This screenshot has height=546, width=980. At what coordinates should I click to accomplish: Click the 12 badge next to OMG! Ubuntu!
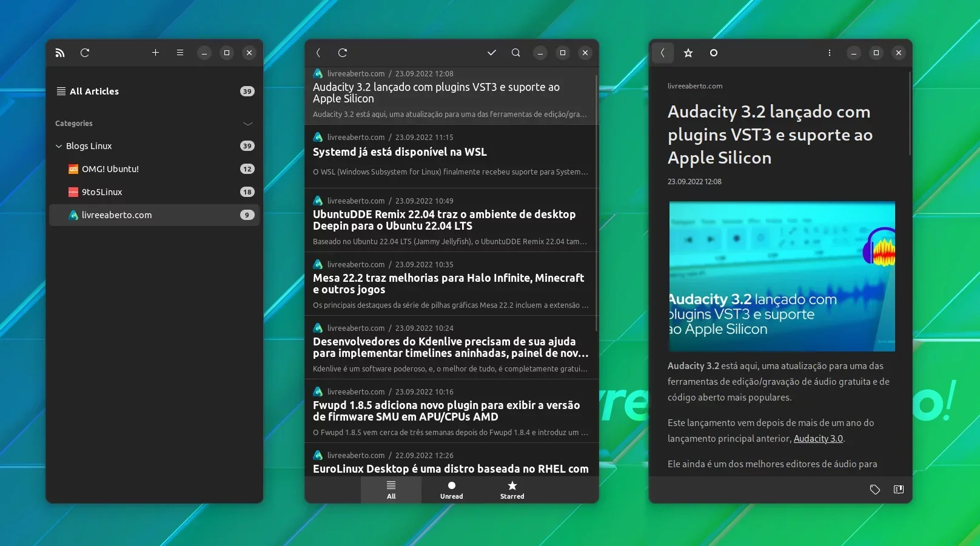247,169
